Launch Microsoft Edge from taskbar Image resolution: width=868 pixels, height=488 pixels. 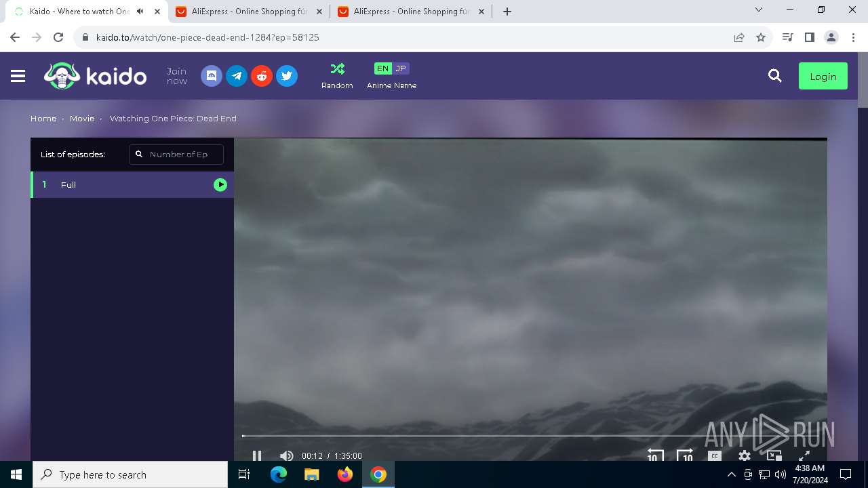(279, 474)
